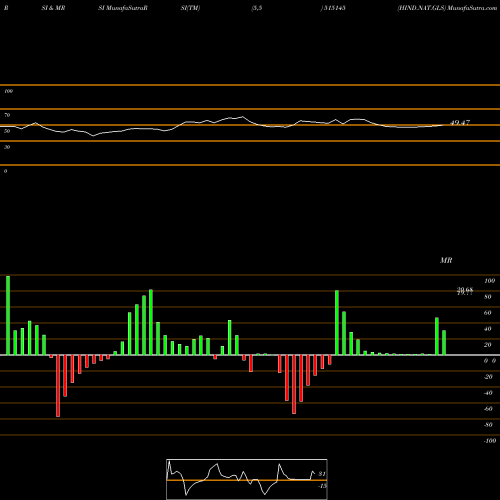Click the MR axis label 40
Viewport: 500px width, 500px height.
click(488, 329)
